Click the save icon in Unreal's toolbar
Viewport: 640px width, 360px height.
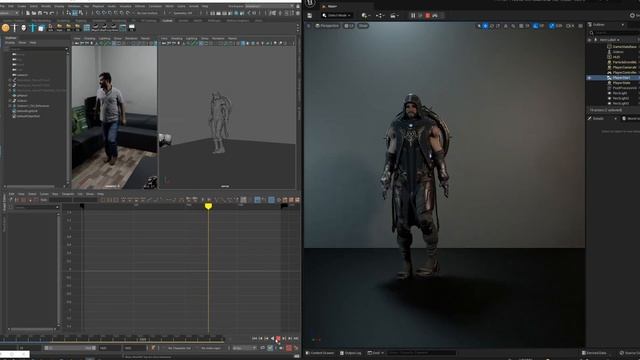click(x=309, y=16)
